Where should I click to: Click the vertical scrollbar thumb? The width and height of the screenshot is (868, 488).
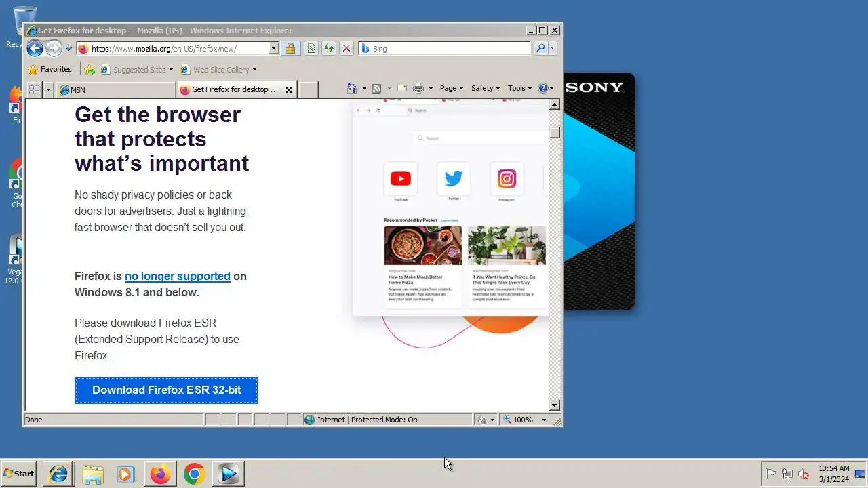555,133
